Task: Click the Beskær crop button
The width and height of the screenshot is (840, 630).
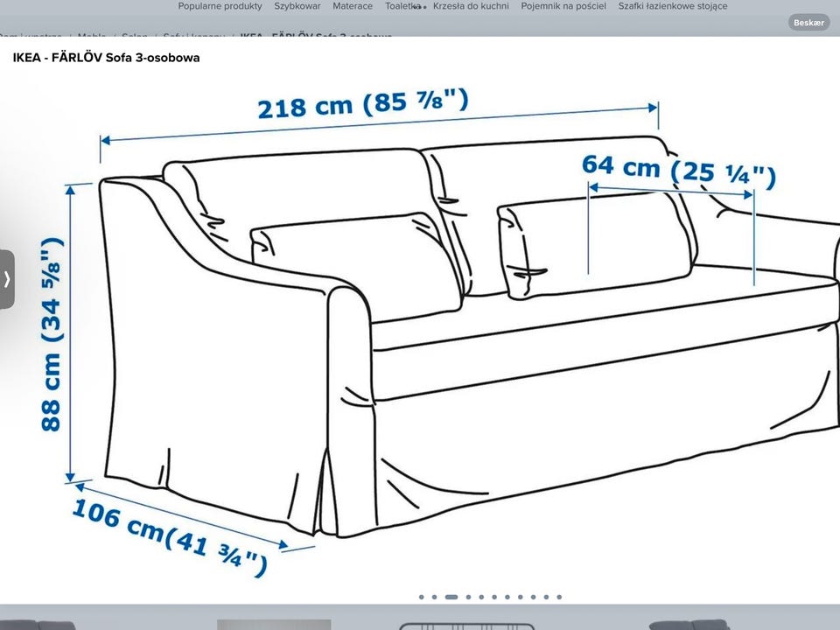Action: tap(808, 23)
